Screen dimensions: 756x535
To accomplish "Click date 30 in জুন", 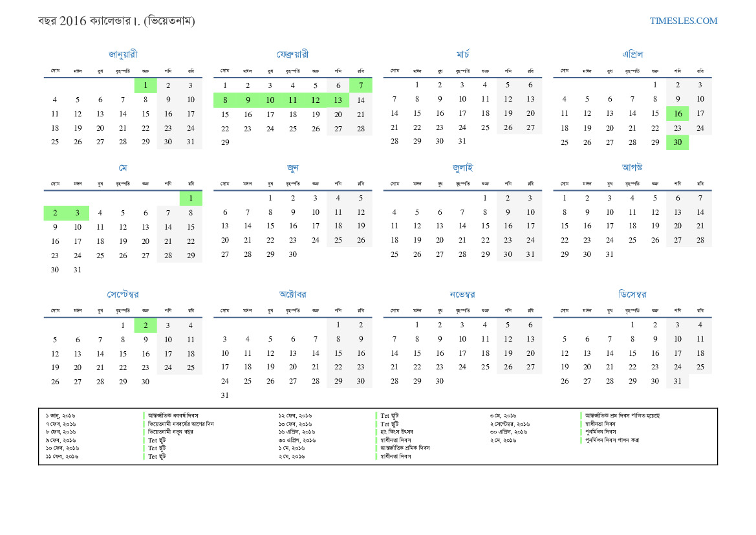I will point(293,254).
